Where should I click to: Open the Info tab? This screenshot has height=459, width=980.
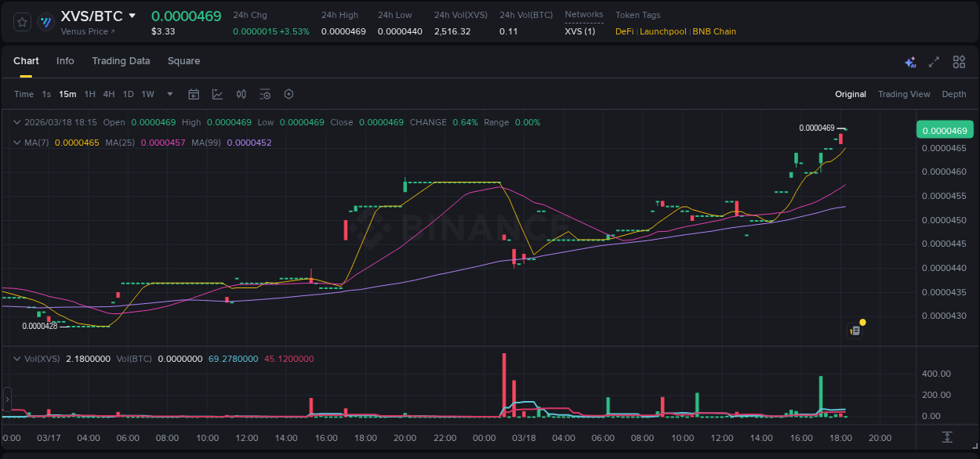(x=65, y=61)
